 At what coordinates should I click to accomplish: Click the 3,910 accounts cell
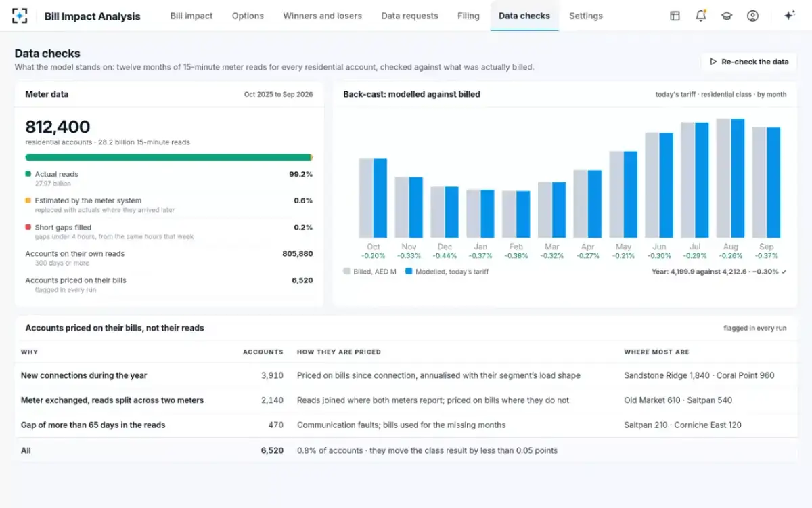click(272, 375)
